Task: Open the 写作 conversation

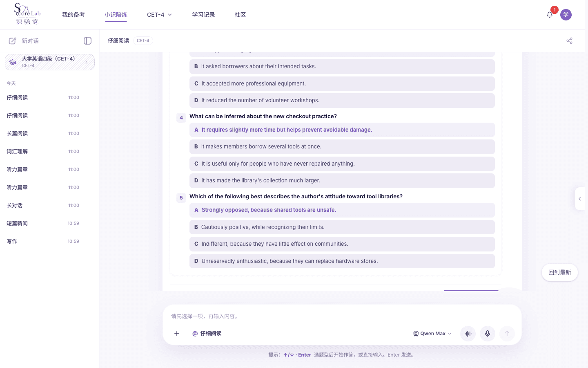Action: [x=43, y=241]
